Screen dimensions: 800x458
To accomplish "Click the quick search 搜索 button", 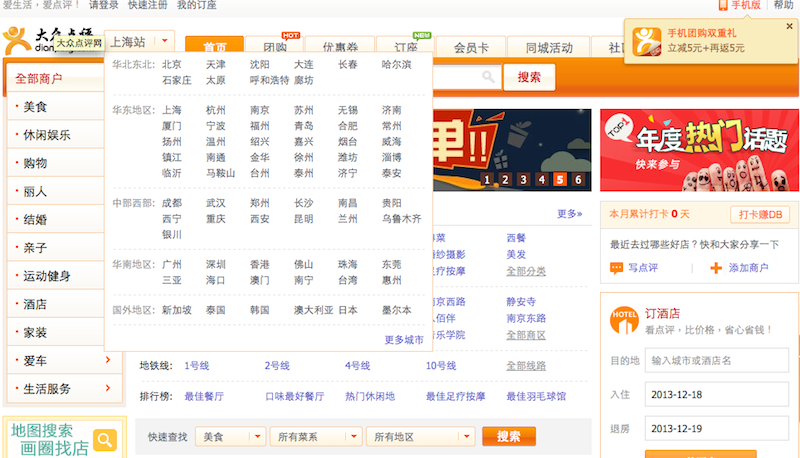I will click(x=509, y=437).
